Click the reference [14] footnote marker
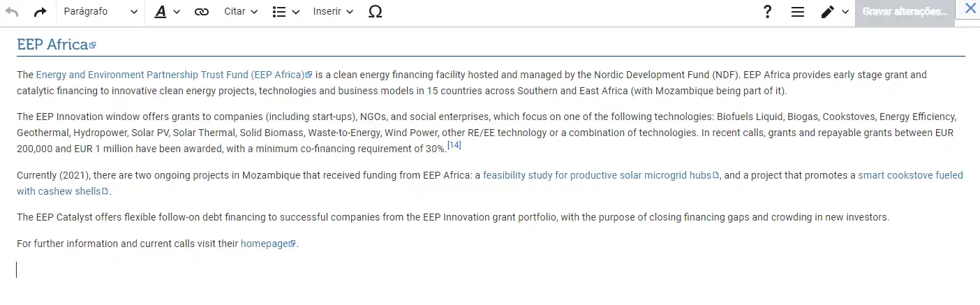980x305 pixels. 454,145
